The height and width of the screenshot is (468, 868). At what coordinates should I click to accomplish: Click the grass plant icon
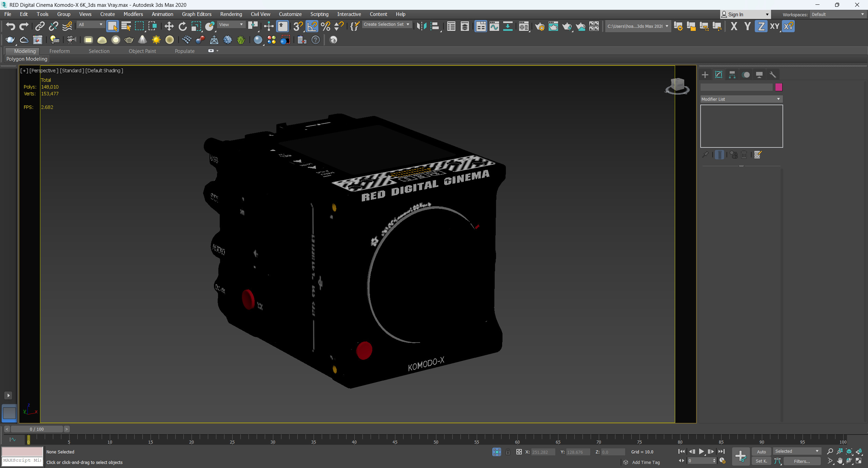[x=241, y=40]
